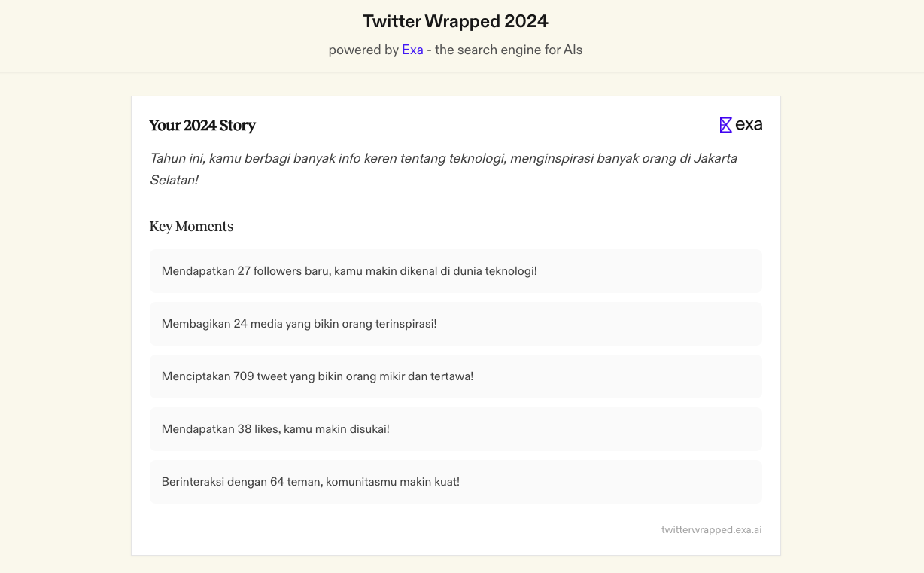Image resolution: width=924 pixels, height=573 pixels.
Task: Click the purple Exa hourglass logo icon
Action: click(x=725, y=124)
